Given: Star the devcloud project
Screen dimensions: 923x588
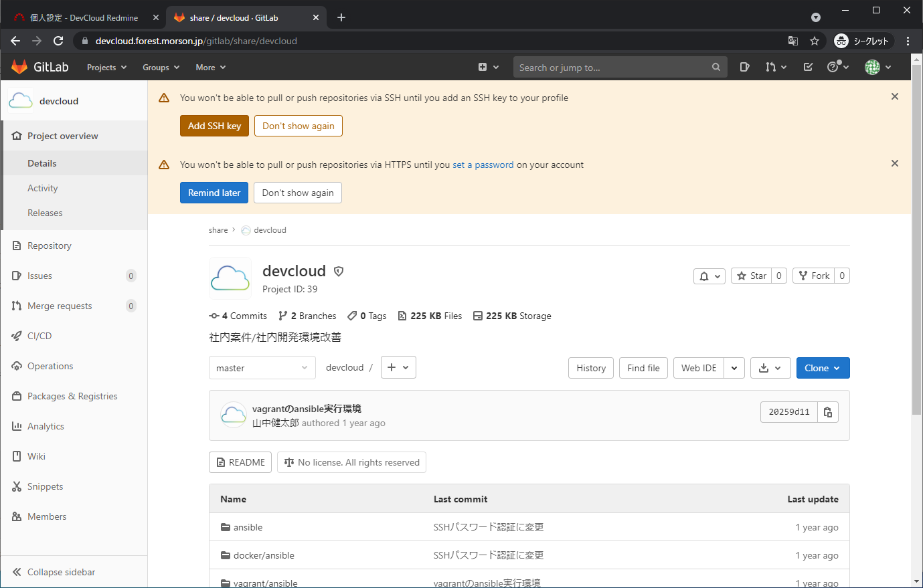Looking at the screenshot, I should point(751,276).
